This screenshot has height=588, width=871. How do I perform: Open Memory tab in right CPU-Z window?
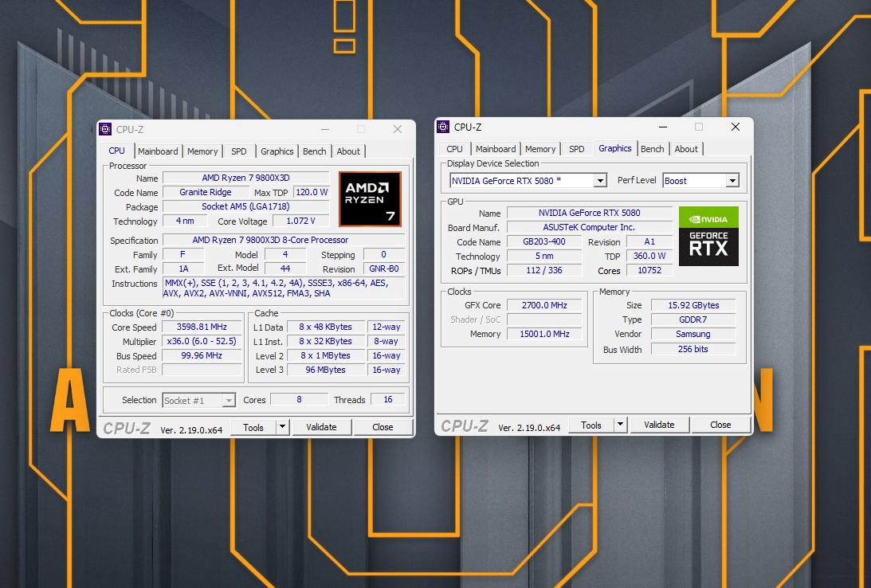tap(540, 149)
